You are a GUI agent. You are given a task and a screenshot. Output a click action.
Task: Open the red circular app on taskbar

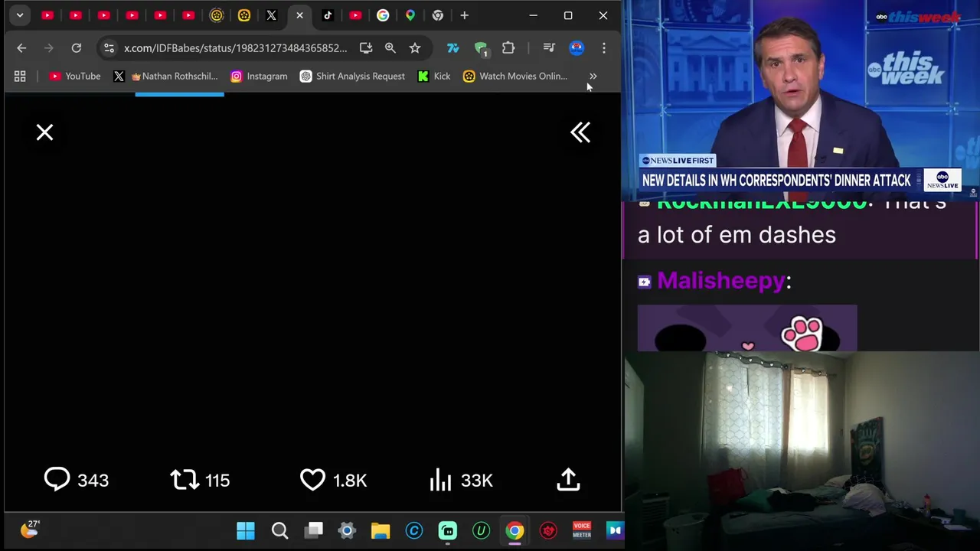548,530
